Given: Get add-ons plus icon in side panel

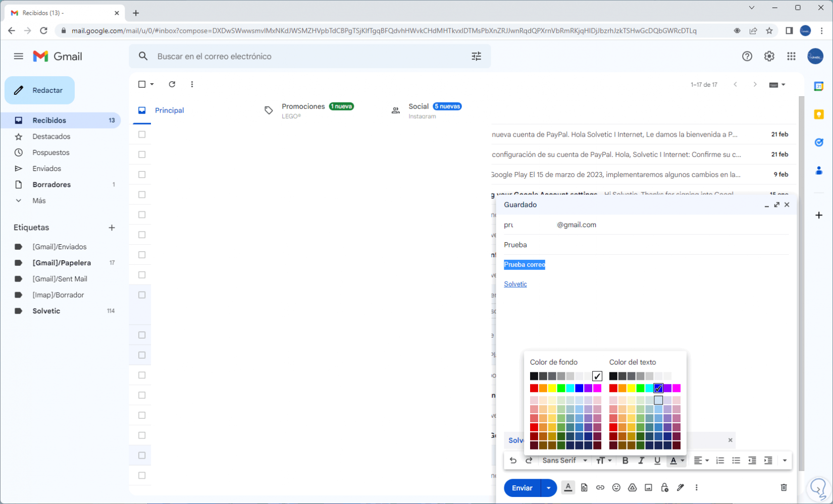Looking at the screenshot, I should (x=819, y=215).
